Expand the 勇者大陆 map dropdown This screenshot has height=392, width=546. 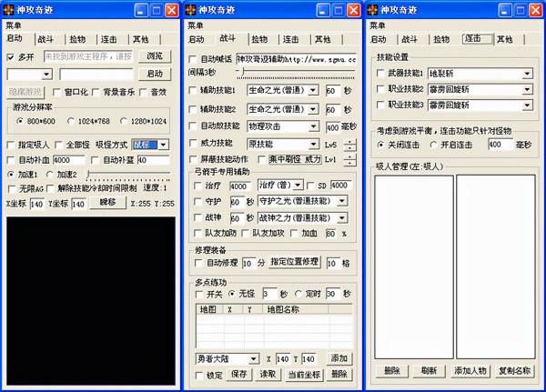pos(254,358)
